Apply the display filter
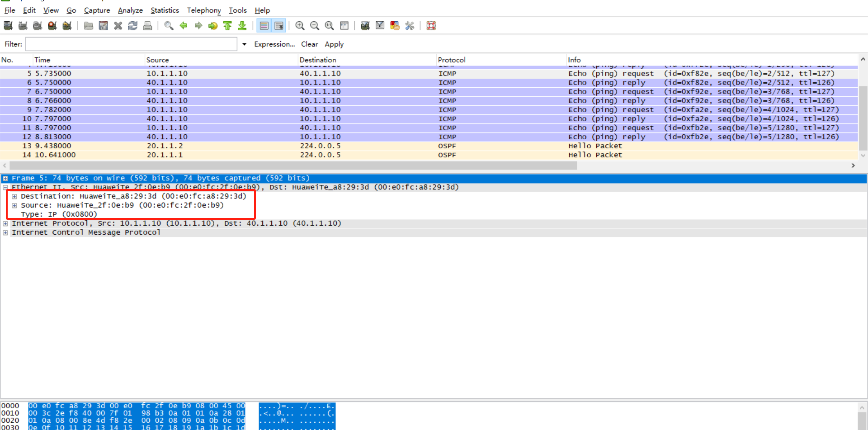Screen dimensions: 868x430 click(x=334, y=44)
